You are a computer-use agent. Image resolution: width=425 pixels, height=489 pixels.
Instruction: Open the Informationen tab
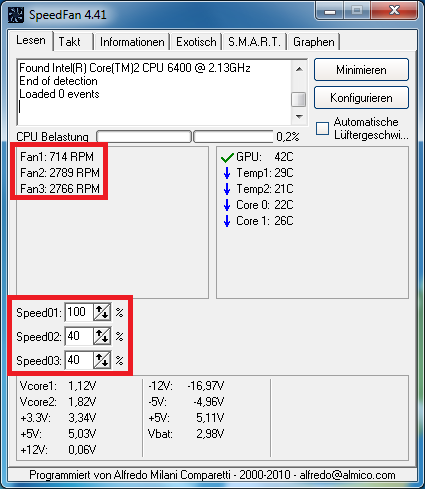132,42
